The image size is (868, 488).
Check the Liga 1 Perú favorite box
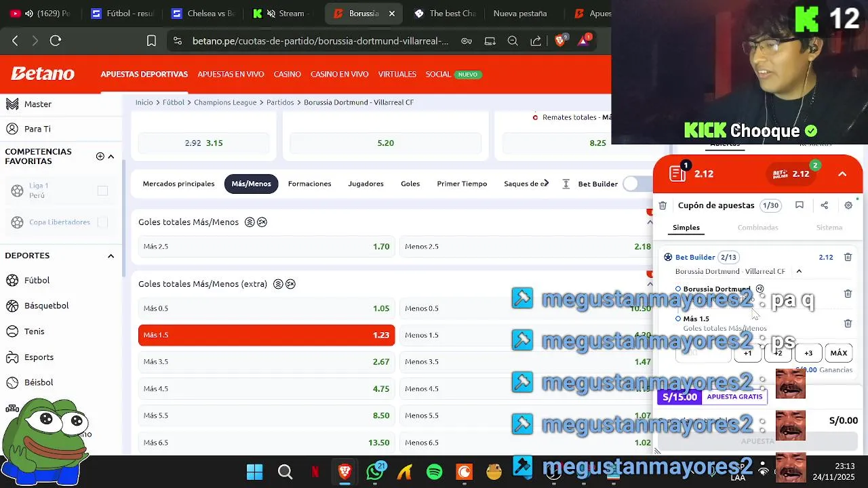tap(102, 190)
